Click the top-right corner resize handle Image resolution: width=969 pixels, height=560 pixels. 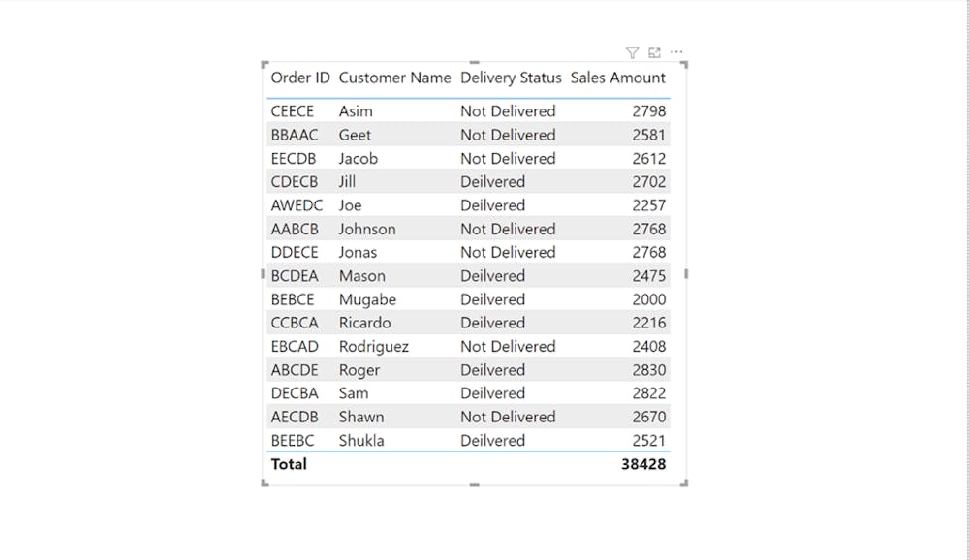pos(684,65)
